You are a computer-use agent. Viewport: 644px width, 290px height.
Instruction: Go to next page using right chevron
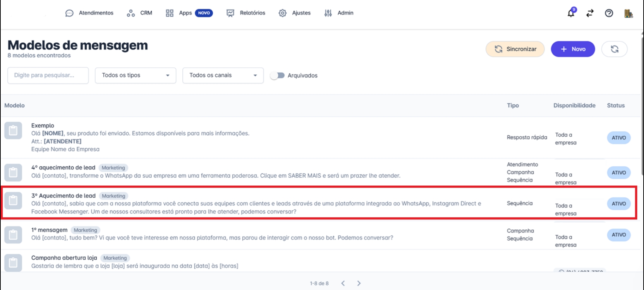tap(359, 283)
